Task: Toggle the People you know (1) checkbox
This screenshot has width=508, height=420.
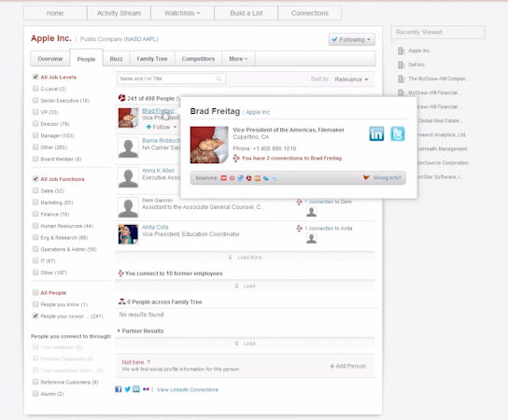Action: click(x=35, y=304)
